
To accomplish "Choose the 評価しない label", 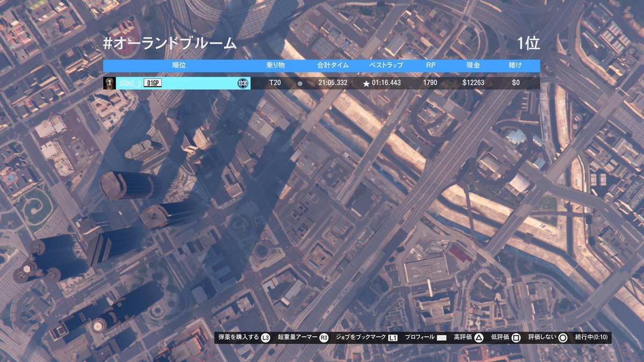I will pos(541,338).
